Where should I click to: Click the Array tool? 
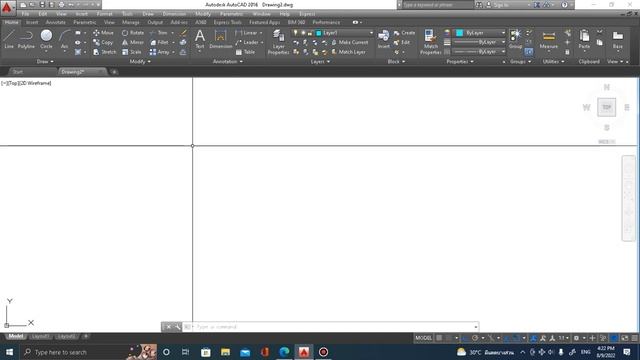click(159, 52)
